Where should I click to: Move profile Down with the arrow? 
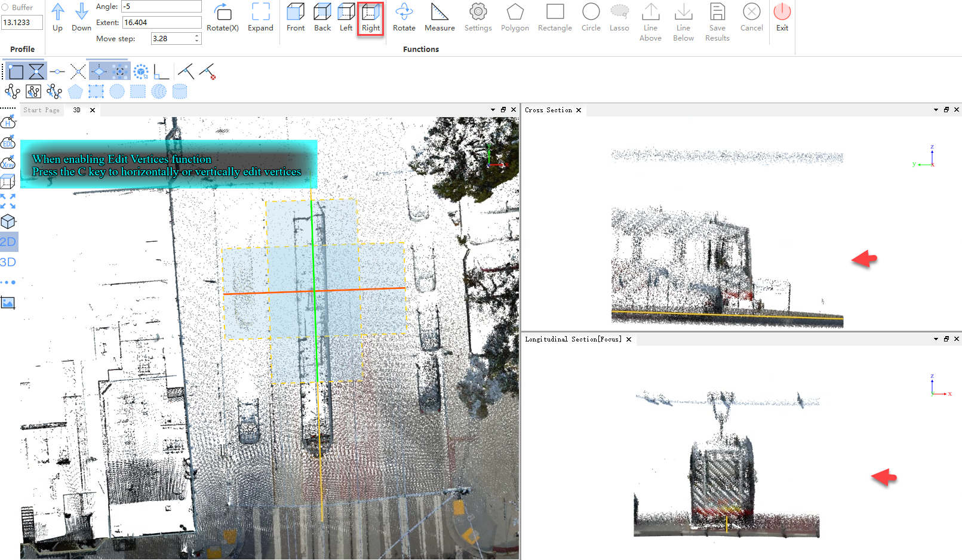82,17
